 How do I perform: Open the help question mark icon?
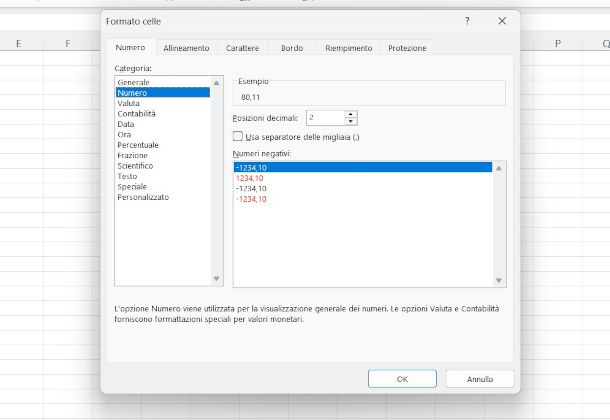pyautogui.click(x=467, y=21)
